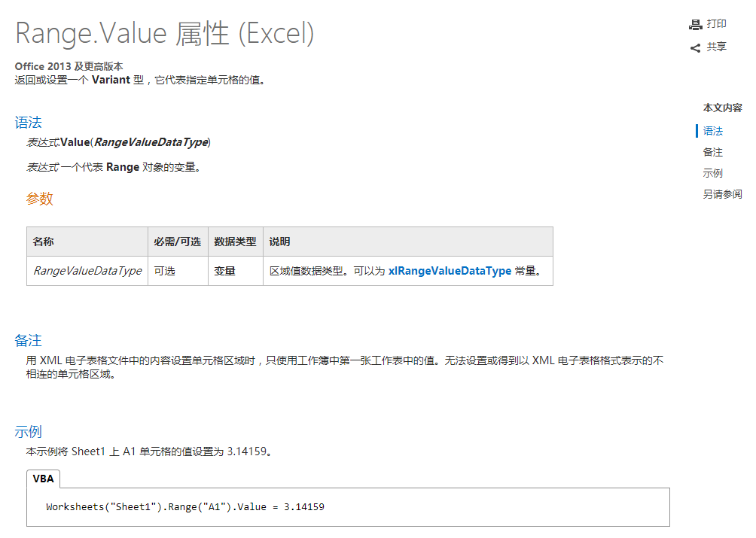The width and height of the screenshot is (756, 538).
Task: Click the 打印 print label
Action: tap(716, 23)
